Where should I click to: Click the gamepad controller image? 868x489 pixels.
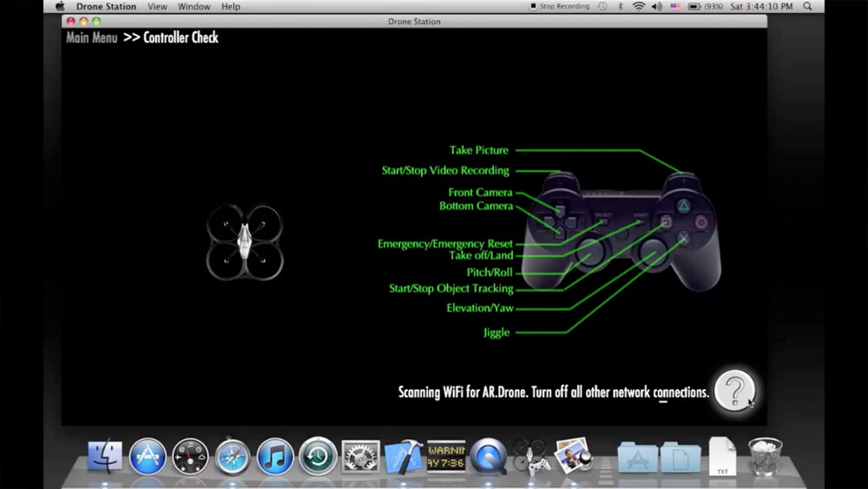tap(621, 232)
